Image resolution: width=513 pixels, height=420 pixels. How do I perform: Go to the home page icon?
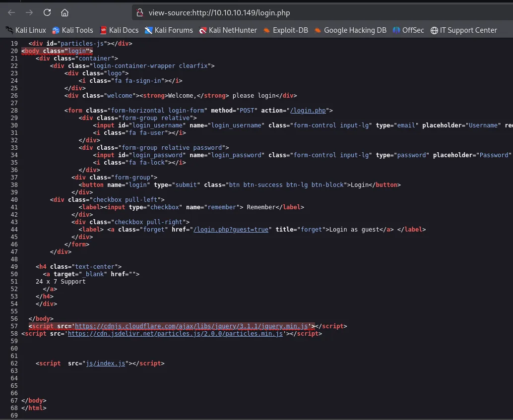[65, 13]
